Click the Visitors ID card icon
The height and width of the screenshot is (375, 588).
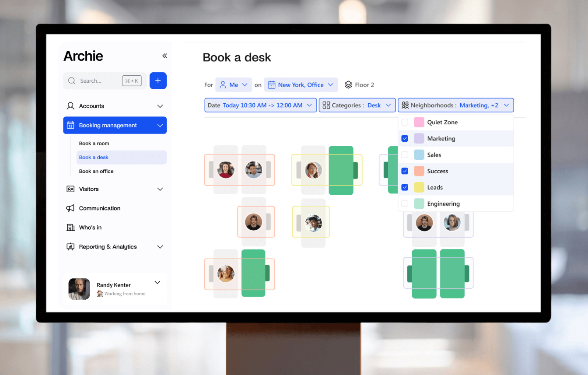tap(70, 189)
